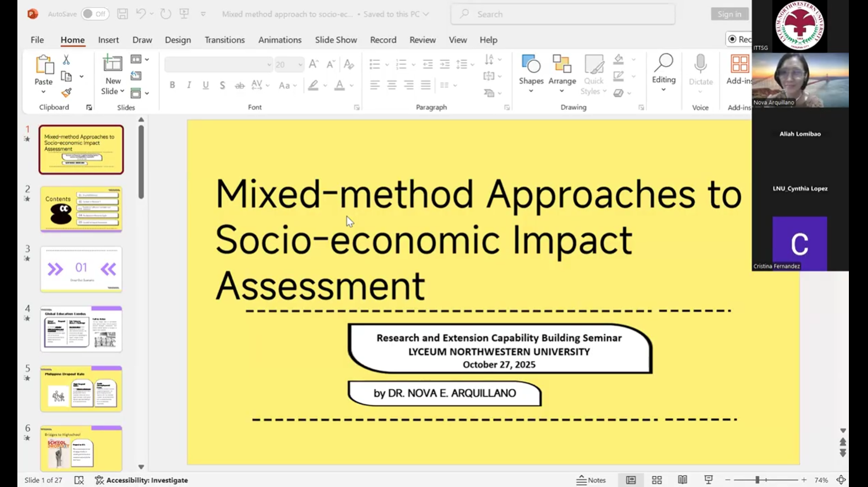Open the Transitions tab

(224, 40)
